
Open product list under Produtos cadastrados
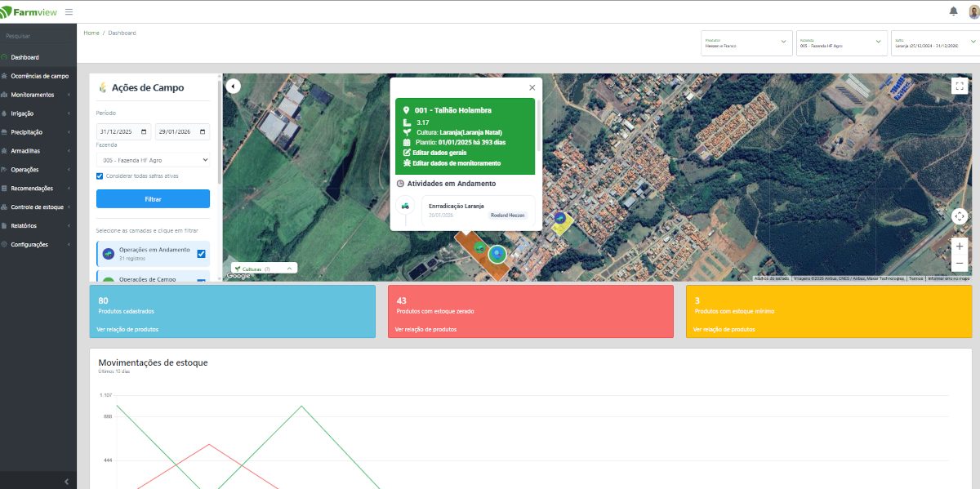click(128, 329)
